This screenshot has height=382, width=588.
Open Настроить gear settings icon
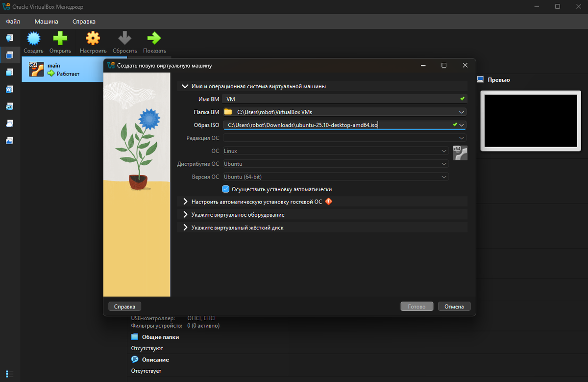coord(93,38)
